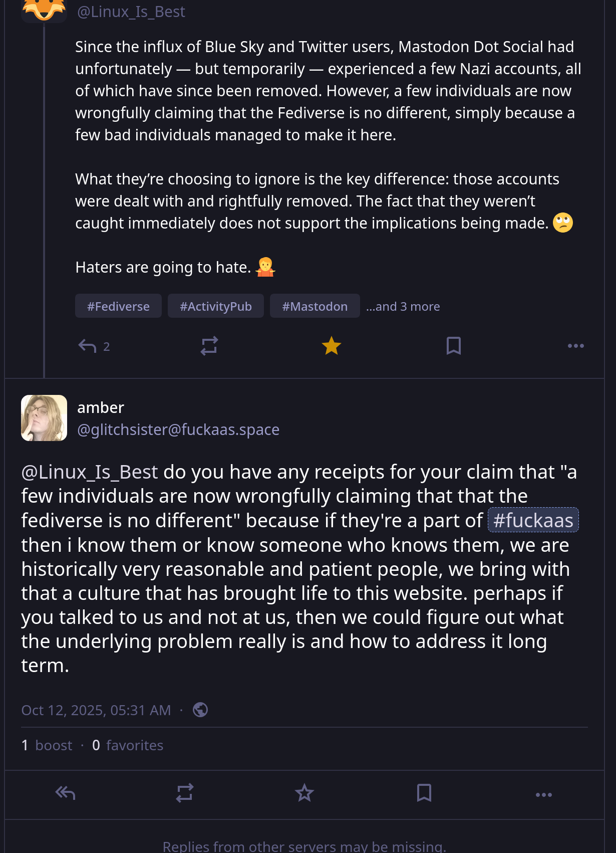
Task: Open the #ActivityPub hashtag
Action: [x=216, y=306]
